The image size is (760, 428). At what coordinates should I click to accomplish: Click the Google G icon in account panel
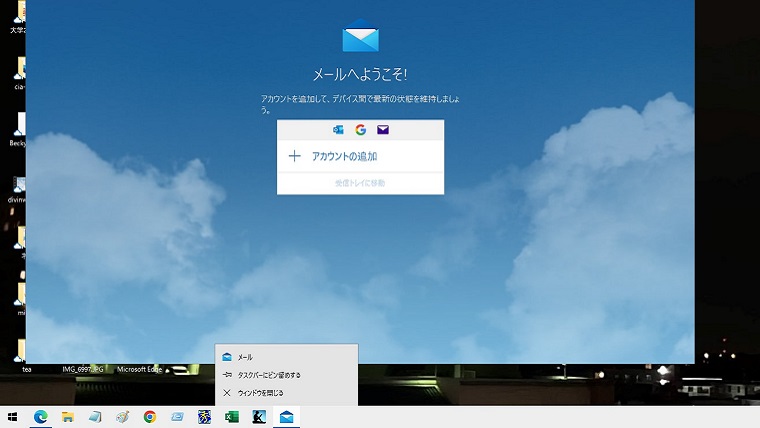[x=360, y=129]
